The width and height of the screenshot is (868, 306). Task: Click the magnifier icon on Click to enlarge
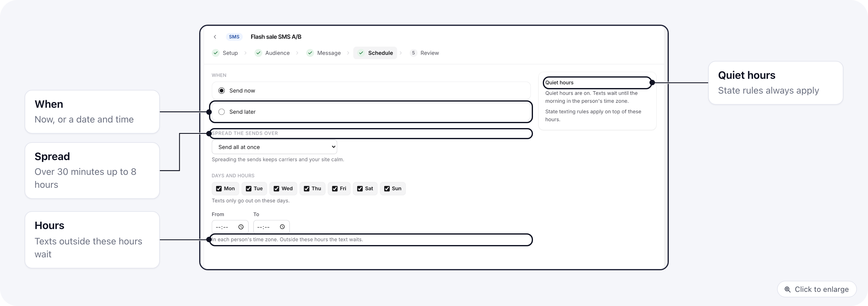click(x=787, y=289)
